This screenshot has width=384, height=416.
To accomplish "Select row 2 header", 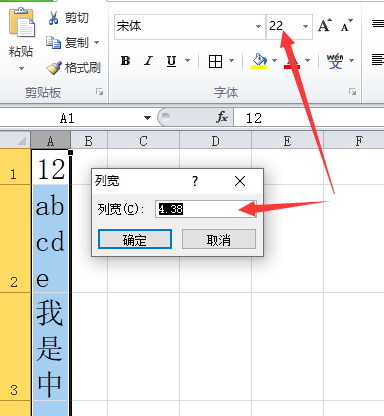I will click(x=15, y=239).
